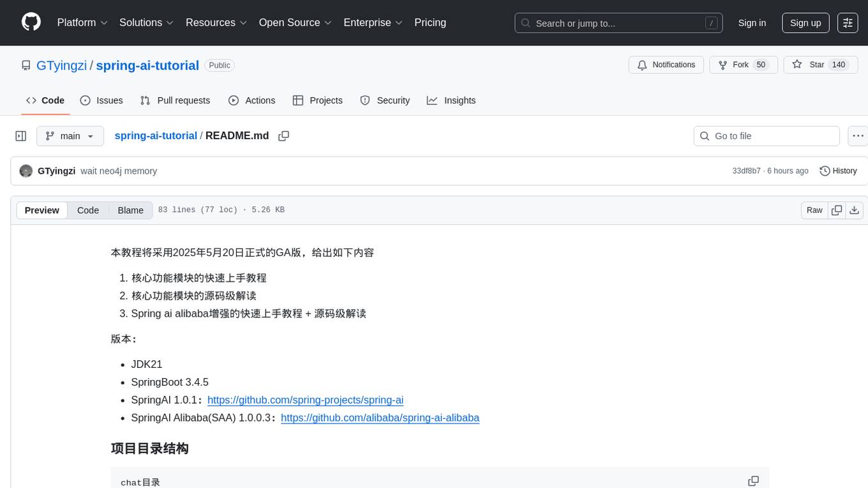The width and height of the screenshot is (868, 488).
Task: Click the Notifications button
Action: (666, 65)
